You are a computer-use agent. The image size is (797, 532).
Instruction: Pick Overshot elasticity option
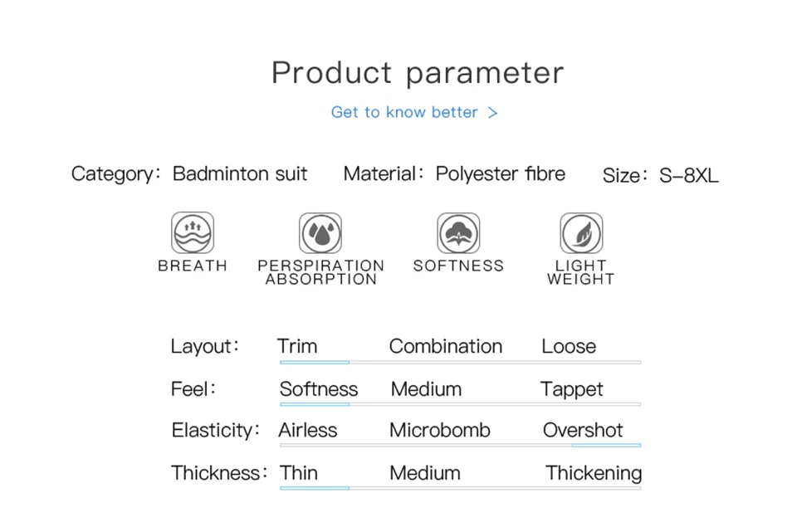[583, 431]
